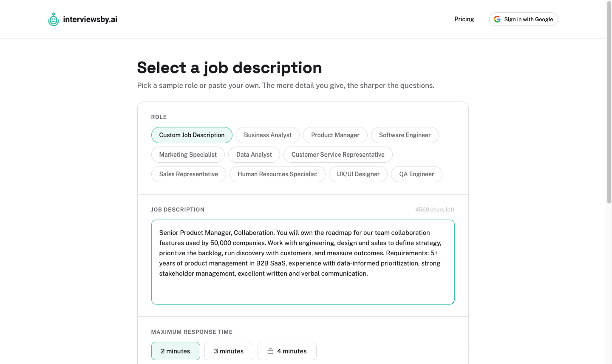Set response time to 2 minutes
The height and width of the screenshot is (364, 612).
[176, 351]
